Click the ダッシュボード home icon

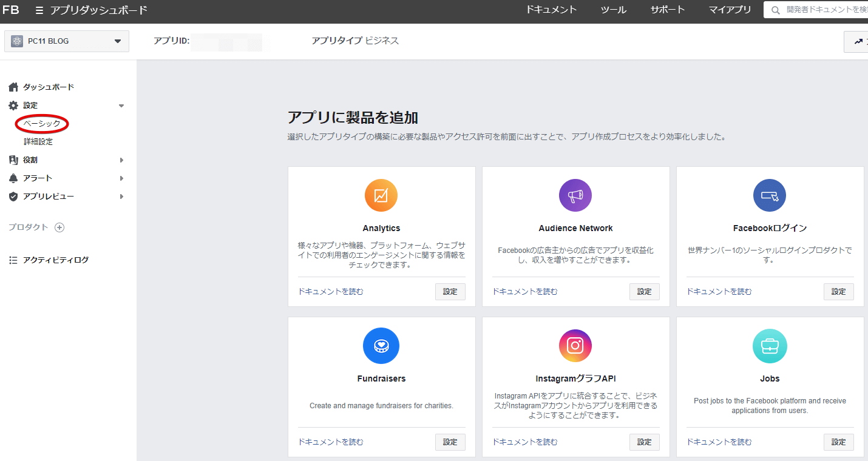click(13, 87)
